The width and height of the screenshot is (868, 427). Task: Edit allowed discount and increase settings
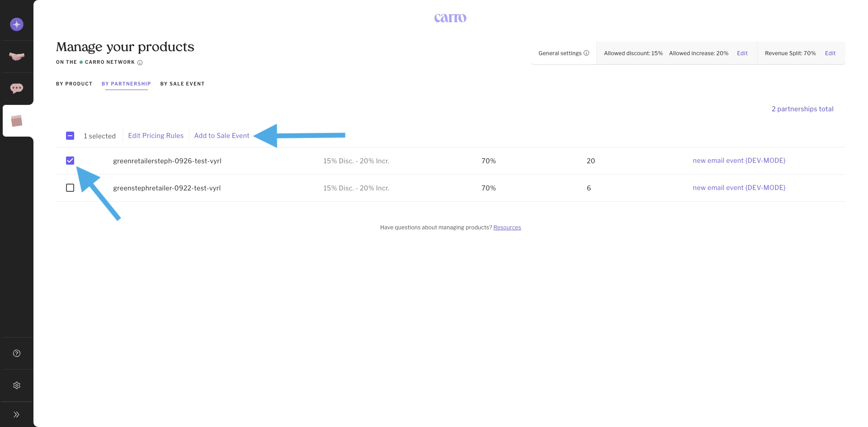coord(742,53)
